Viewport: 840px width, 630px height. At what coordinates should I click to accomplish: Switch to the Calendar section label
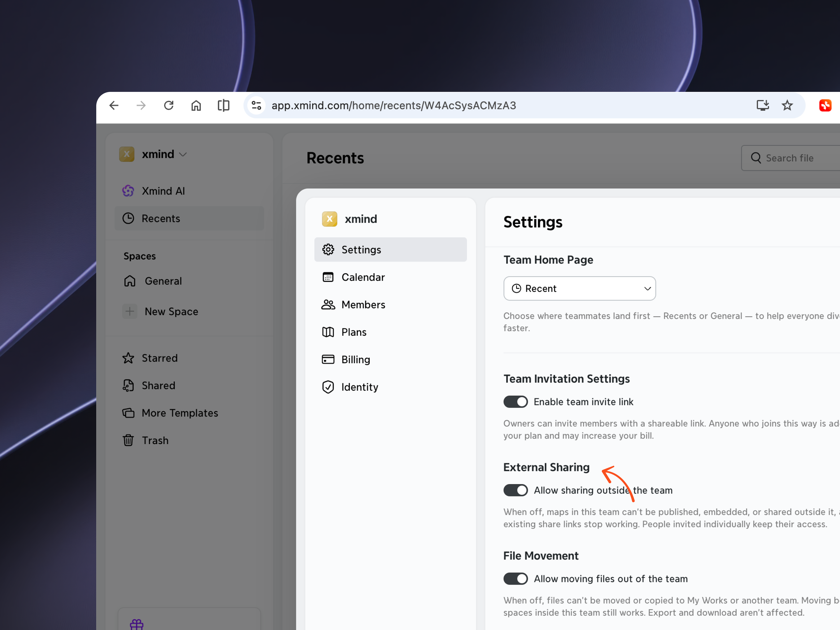[x=363, y=277]
